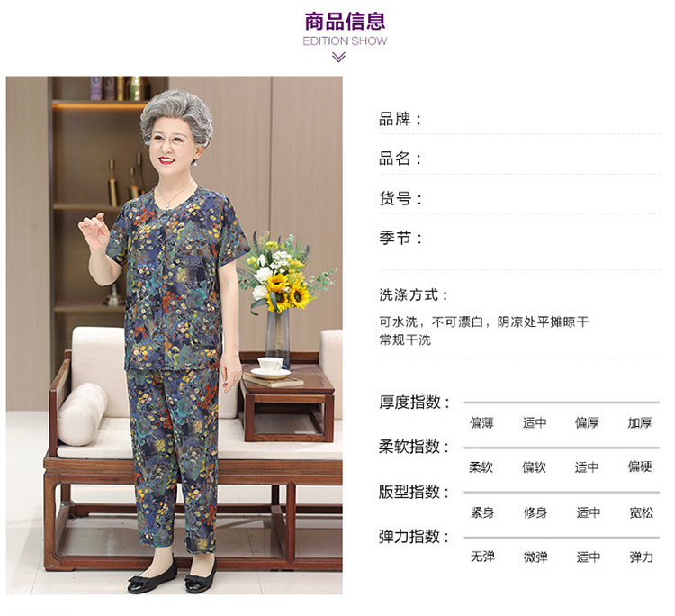Screen dimensions: 675x616
Task: Click the EDITION SHOW subtitle text
Action: (345, 41)
